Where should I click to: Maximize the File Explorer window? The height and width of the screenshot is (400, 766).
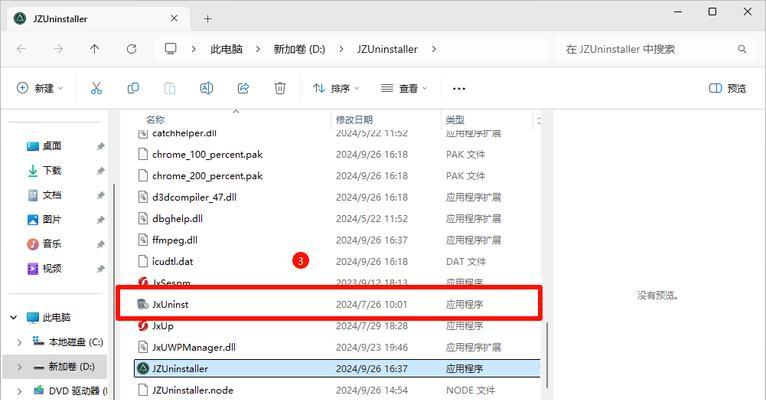713,12
